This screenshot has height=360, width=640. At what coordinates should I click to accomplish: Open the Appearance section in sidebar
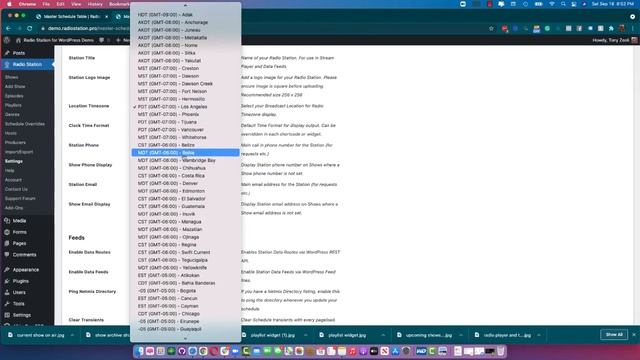tap(25, 270)
